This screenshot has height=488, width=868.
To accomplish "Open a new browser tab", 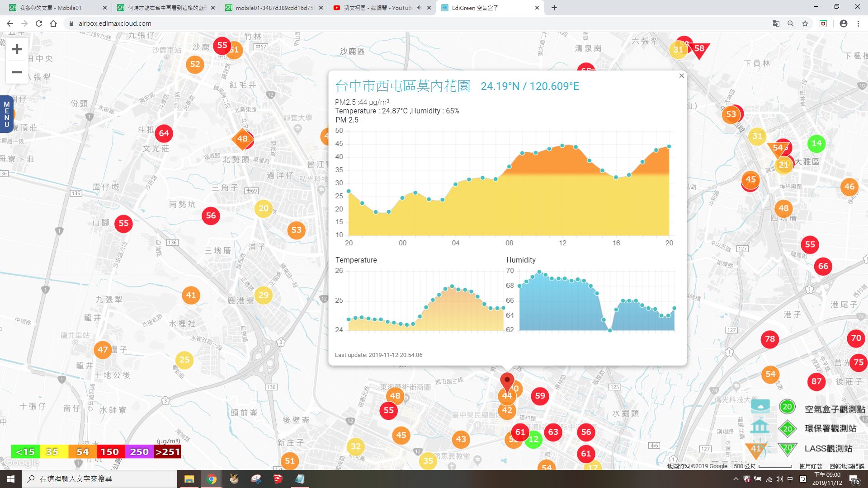I will 554,8.
